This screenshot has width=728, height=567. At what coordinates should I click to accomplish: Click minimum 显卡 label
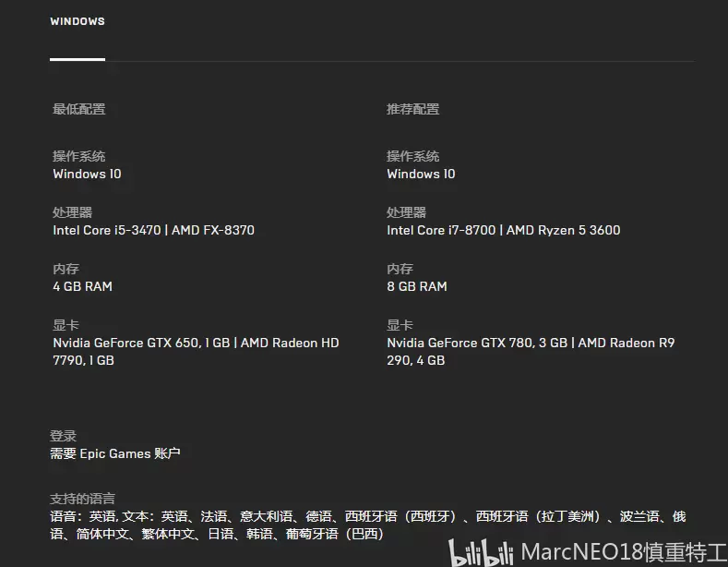tap(66, 325)
